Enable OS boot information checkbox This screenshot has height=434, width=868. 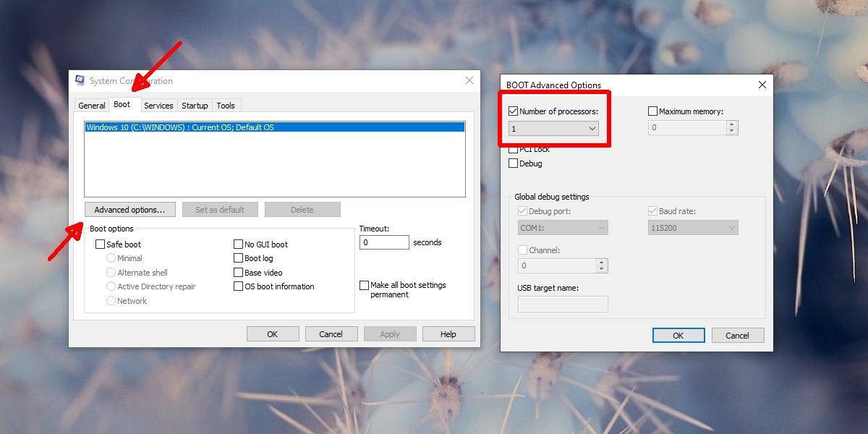tap(238, 286)
